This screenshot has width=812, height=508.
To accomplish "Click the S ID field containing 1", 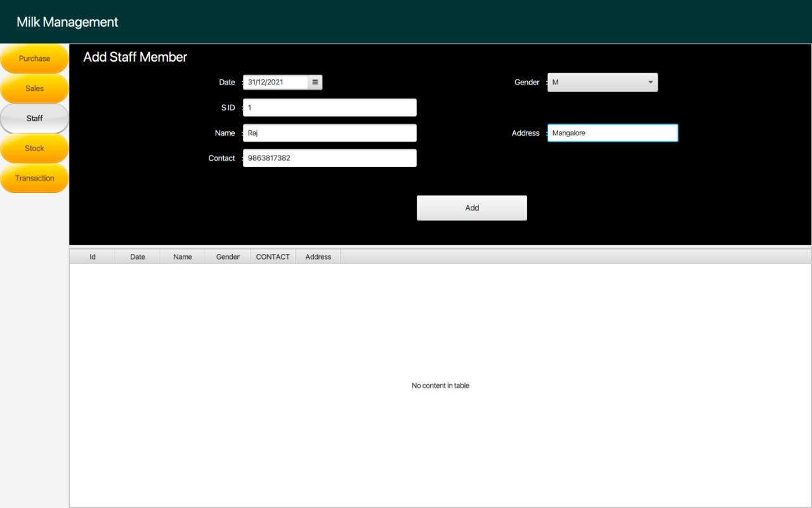I will (329, 107).
